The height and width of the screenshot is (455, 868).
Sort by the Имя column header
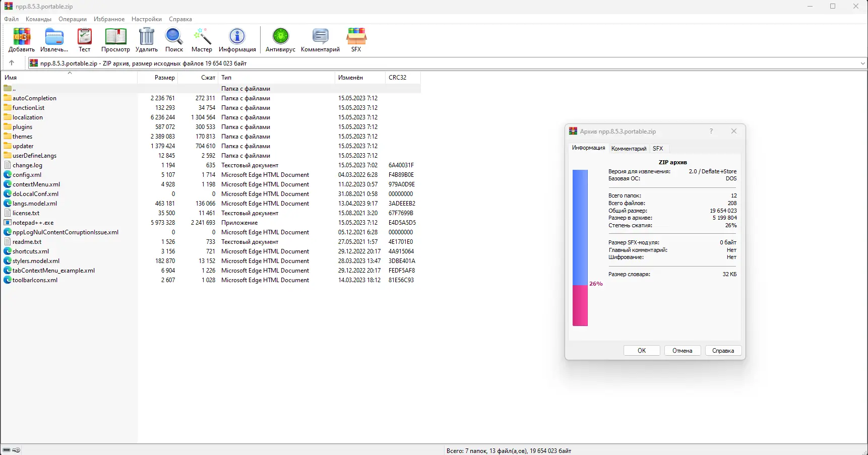click(70, 78)
